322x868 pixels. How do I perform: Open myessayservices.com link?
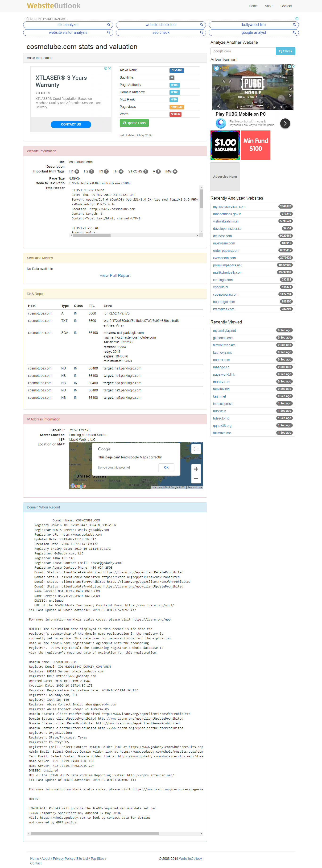(x=229, y=207)
